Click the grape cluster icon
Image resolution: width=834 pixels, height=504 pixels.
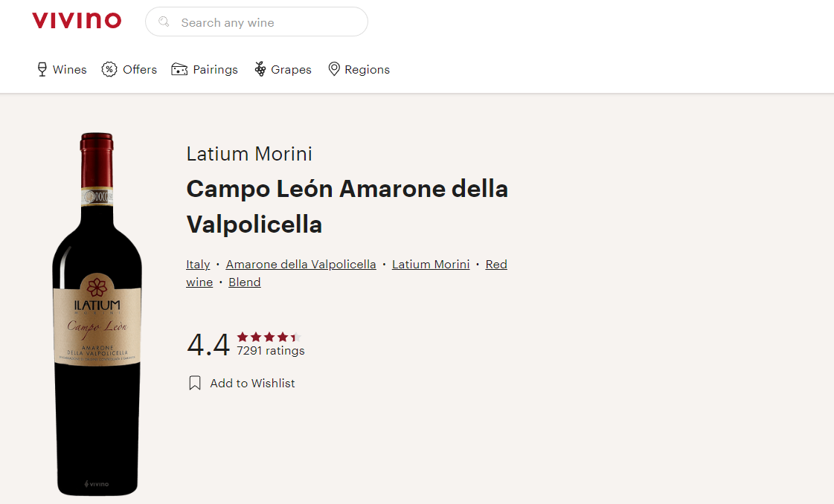[x=260, y=69]
